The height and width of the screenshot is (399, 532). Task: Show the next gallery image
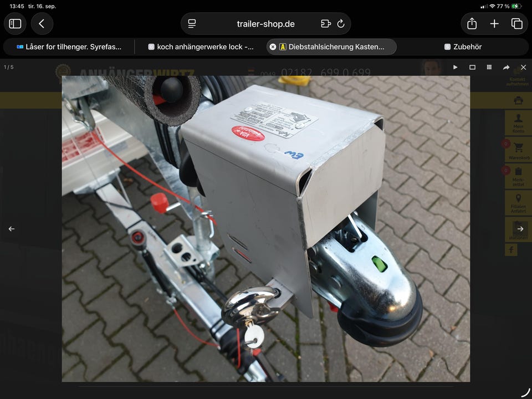coord(520,229)
